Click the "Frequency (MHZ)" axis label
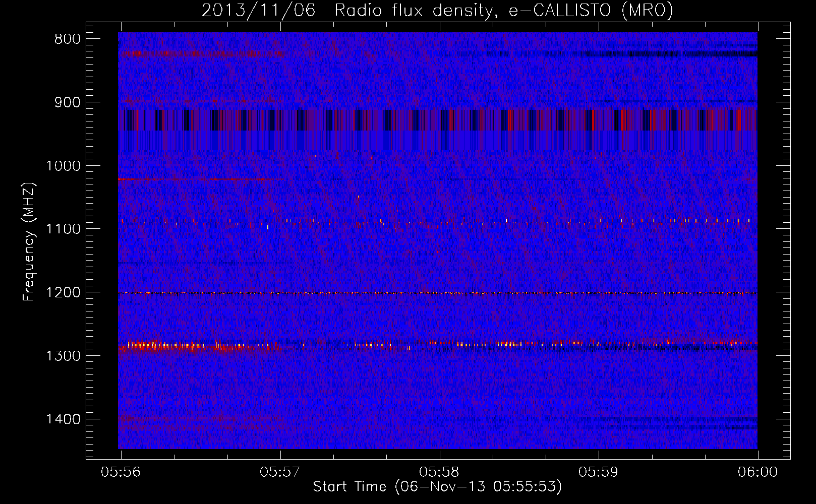 pos(29,242)
